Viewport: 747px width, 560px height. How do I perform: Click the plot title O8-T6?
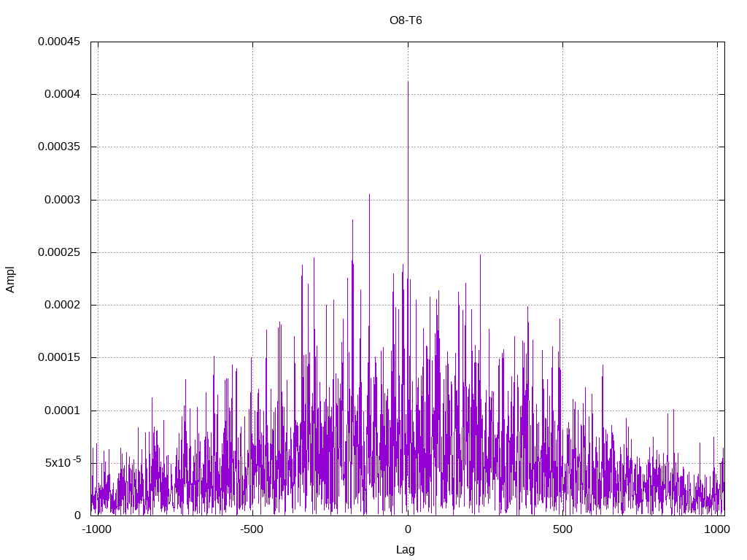(x=406, y=20)
